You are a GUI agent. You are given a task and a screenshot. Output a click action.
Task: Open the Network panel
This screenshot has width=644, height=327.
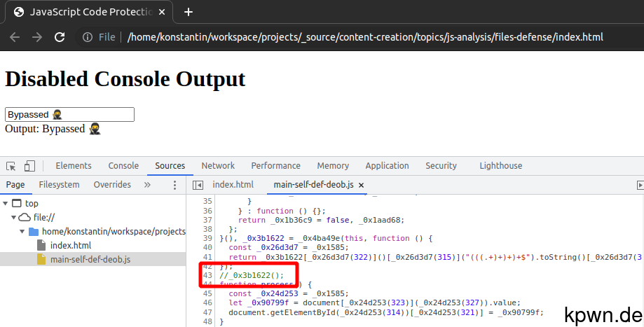tap(218, 166)
